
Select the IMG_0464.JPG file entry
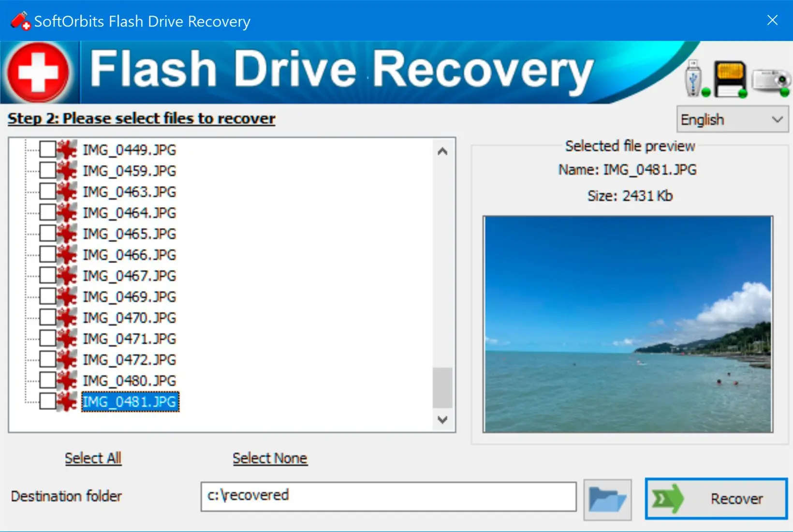(129, 213)
